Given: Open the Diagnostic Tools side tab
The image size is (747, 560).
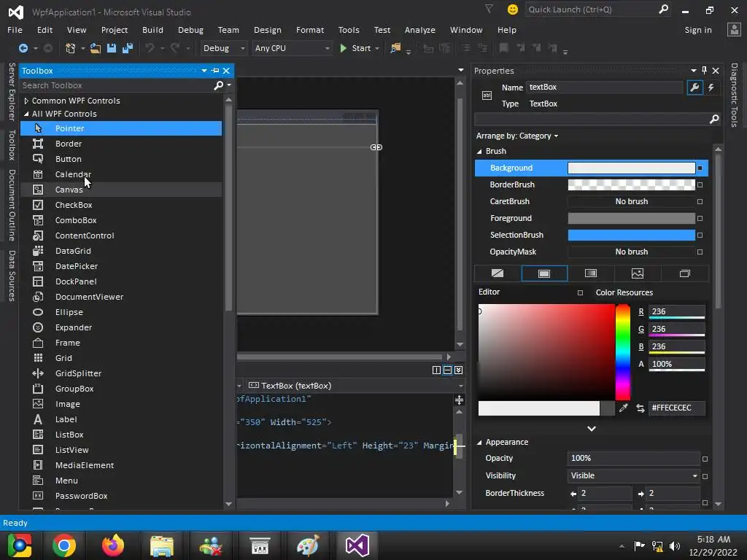Looking at the screenshot, I should (x=734, y=96).
